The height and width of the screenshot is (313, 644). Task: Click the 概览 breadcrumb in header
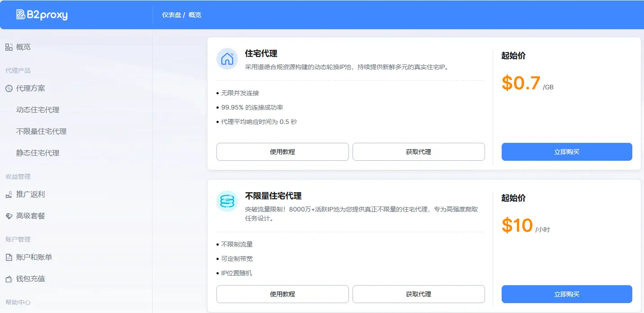(195, 15)
